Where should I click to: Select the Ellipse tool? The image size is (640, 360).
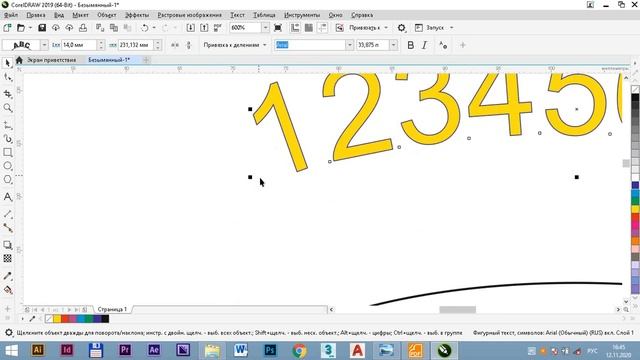tap(7, 166)
